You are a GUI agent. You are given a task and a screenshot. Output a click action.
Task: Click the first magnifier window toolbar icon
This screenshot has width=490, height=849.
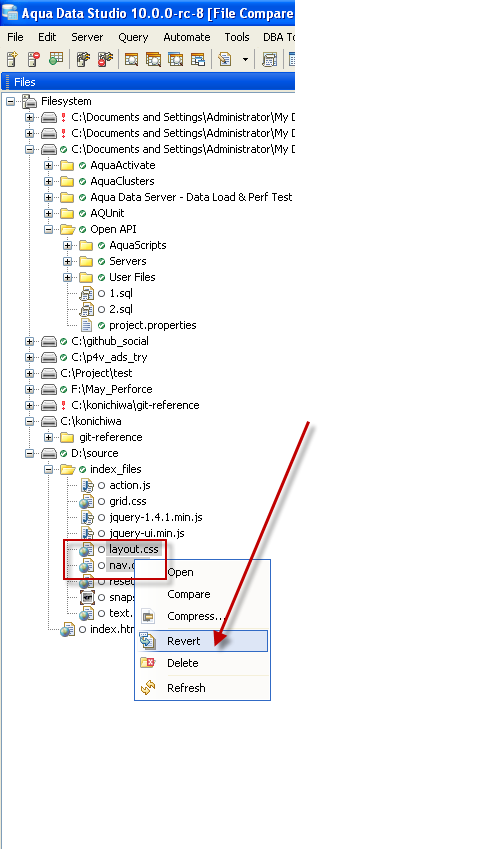tap(132, 59)
